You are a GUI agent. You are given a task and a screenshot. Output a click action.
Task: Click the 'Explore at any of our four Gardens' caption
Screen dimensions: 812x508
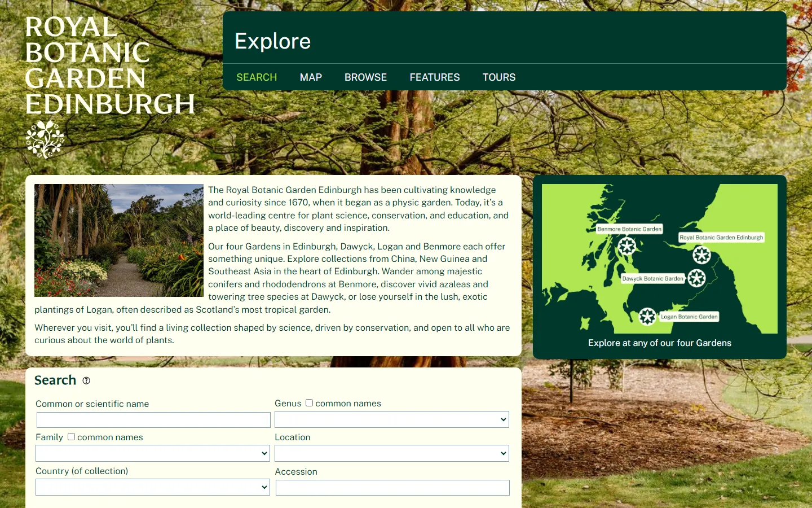pyautogui.click(x=660, y=343)
